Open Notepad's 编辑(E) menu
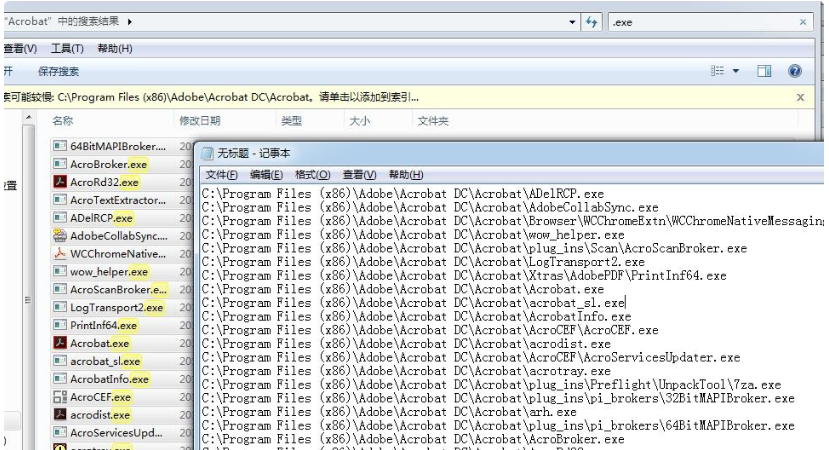This screenshot has width=829, height=450. pos(266,175)
